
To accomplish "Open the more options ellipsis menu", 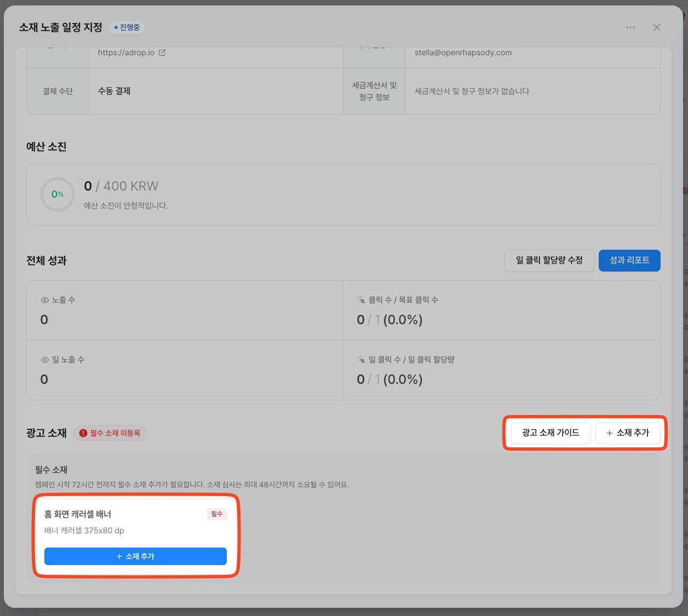I will [x=630, y=27].
